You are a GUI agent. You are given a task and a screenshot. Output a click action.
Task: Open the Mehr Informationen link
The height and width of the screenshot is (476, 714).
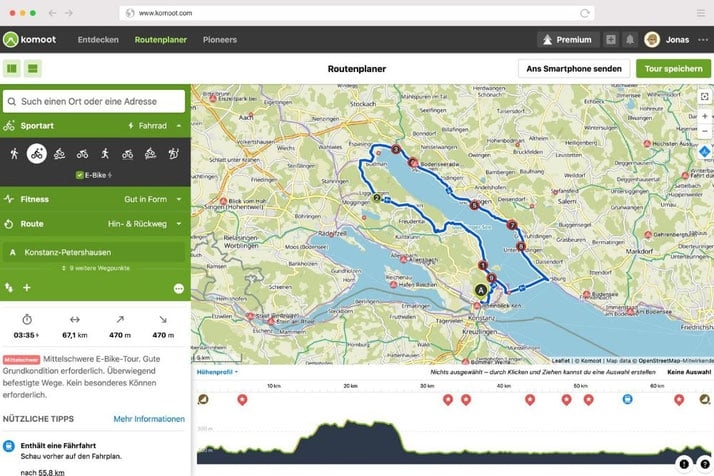[149, 419]
